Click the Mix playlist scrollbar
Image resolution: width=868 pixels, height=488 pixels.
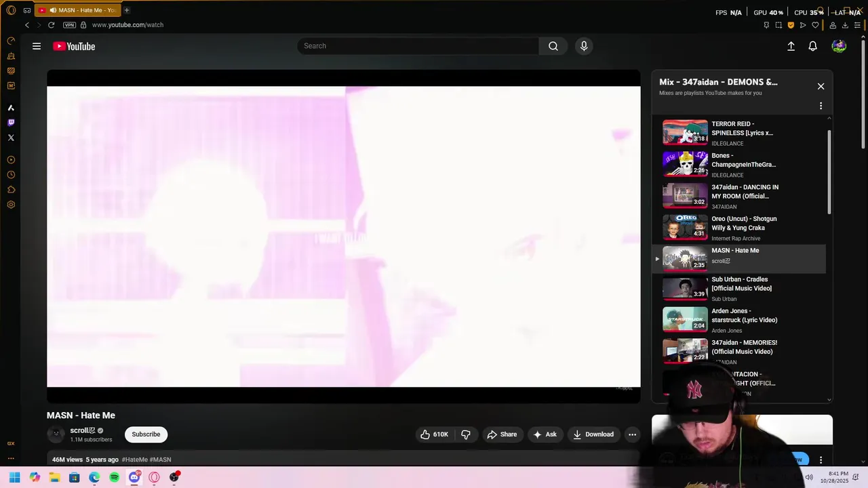[x=829, y=172]
